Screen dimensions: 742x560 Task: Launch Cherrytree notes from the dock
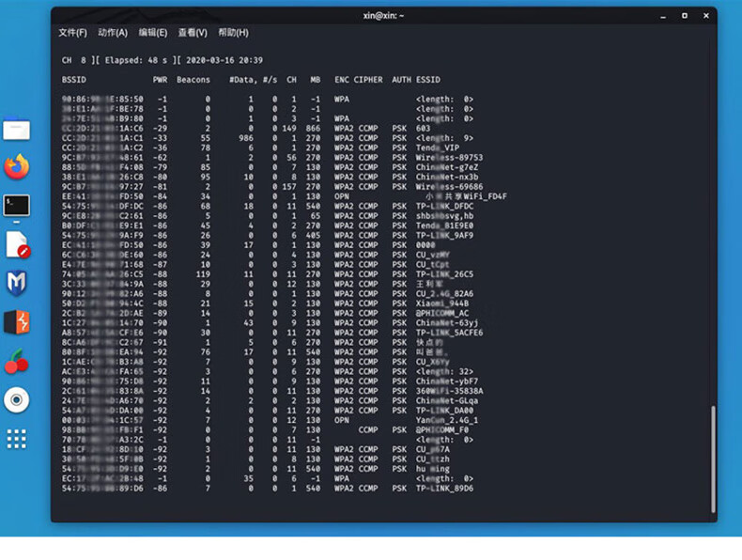click(17, 361)
